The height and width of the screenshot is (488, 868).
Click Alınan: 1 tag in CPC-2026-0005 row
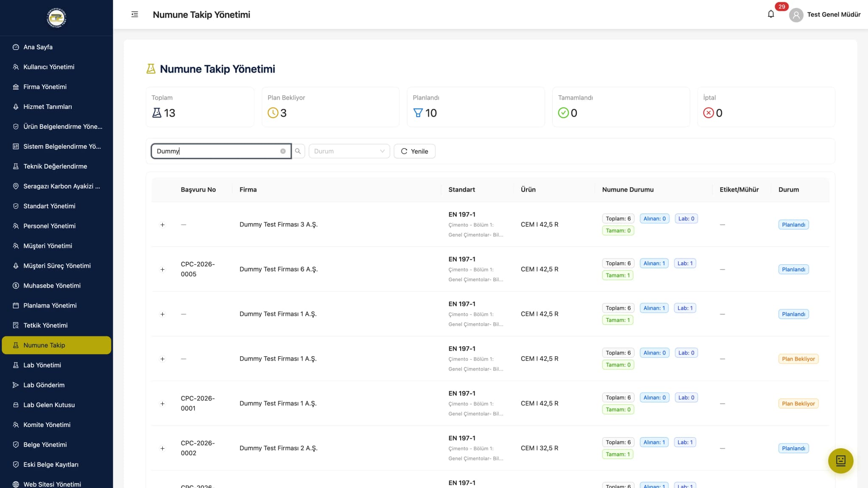[654, 263]
